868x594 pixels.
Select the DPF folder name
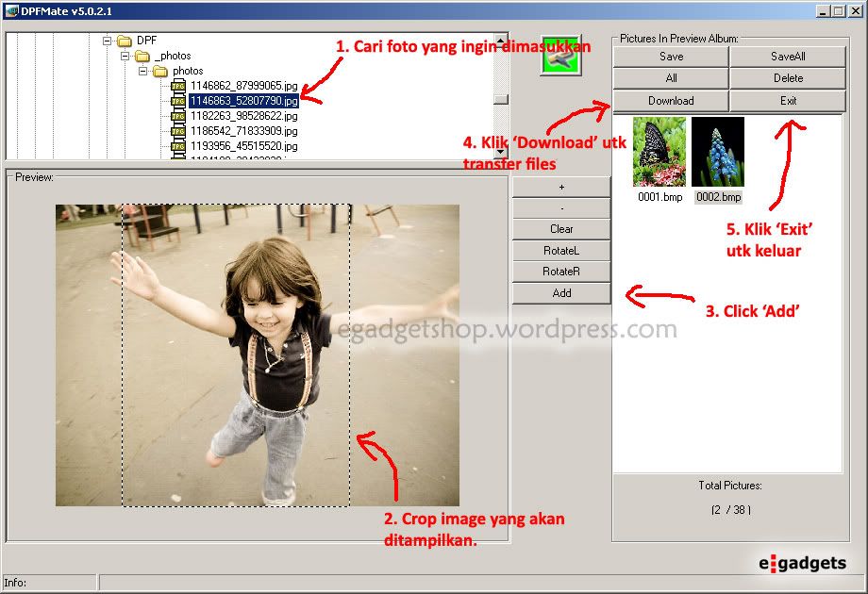click(146, 41)
